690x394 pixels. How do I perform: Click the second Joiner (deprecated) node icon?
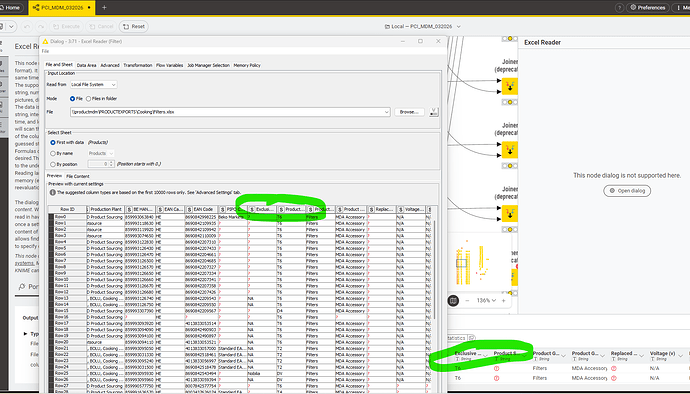coord(510,150)
